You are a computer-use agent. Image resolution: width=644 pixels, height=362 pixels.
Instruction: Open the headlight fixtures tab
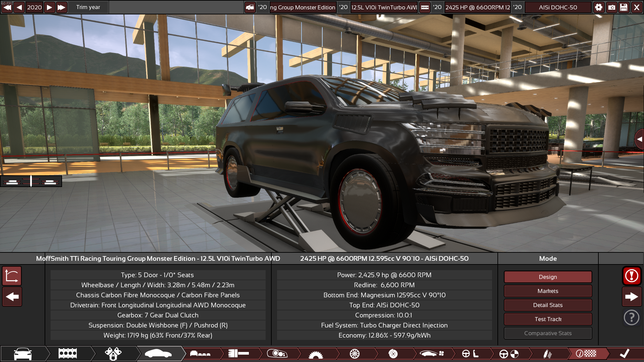click(277, 354)
